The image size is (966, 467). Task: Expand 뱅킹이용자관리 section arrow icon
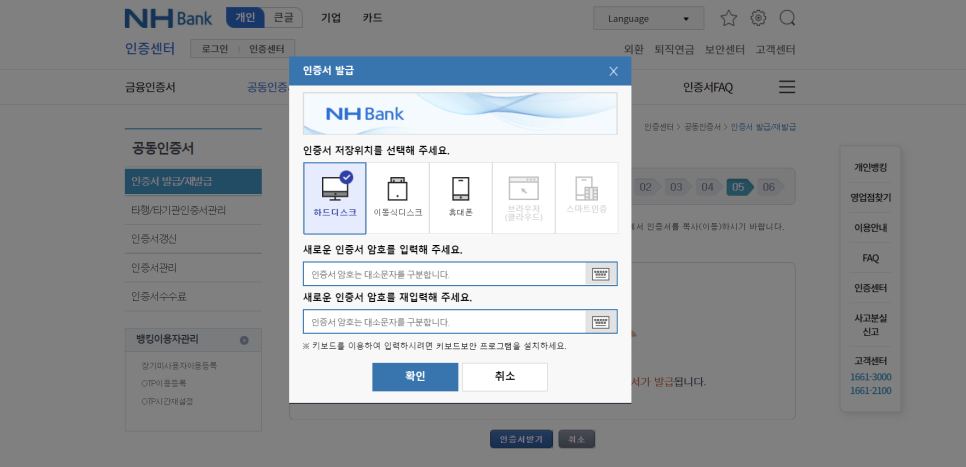245,340
